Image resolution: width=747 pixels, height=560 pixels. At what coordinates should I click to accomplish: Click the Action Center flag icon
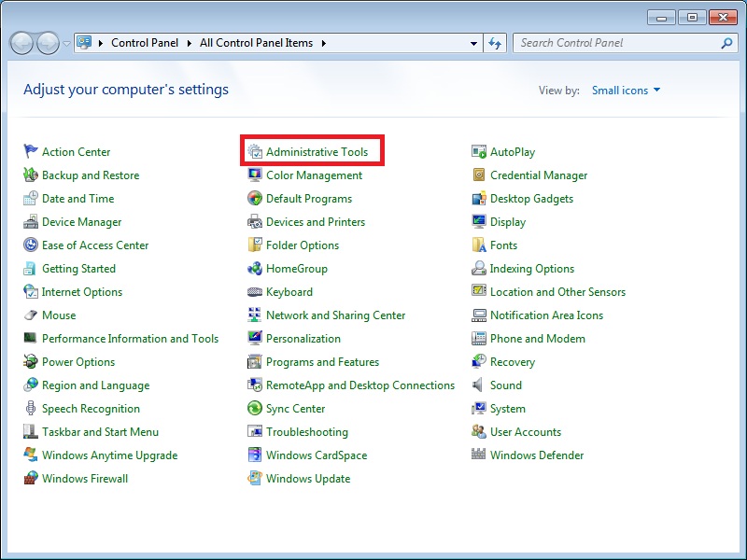tap(31, 151)
